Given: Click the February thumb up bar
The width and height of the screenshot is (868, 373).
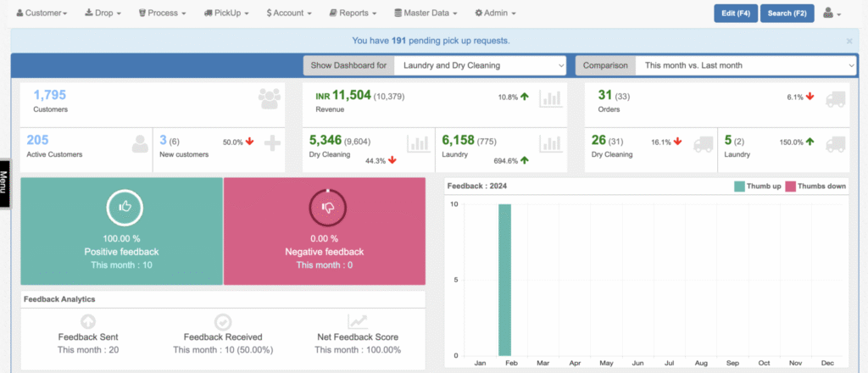Looking at the screenshot, I should pyautogui.click(x=504, y=280).
